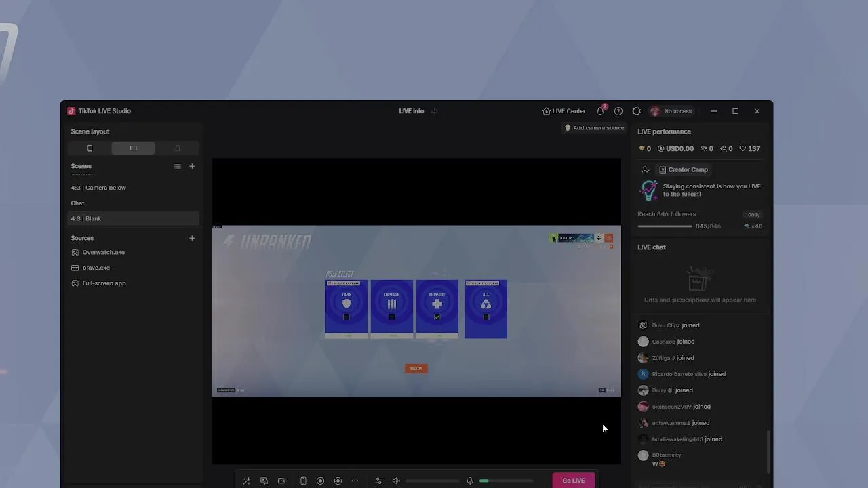Click the lightbulb tip illustration
Screen dimensions: 868x488
tap(649, 190)
